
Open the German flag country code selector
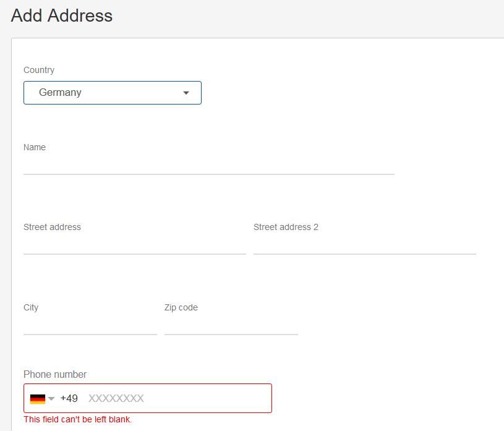[x=42, y=399]
